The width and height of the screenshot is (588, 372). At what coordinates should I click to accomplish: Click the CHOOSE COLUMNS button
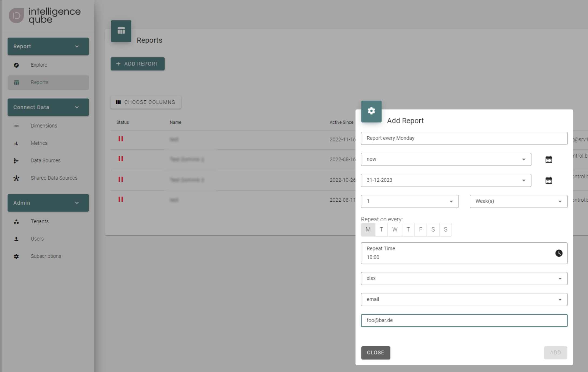[x=146, y=102]
